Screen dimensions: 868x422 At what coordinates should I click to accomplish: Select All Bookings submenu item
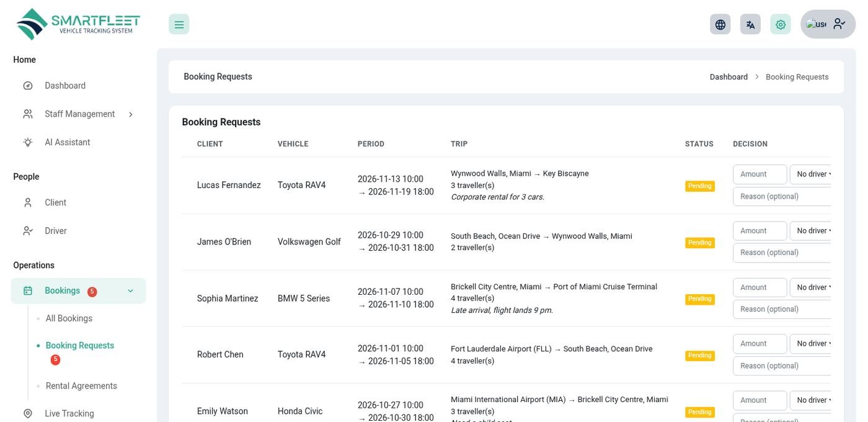(x=69, y=318)
